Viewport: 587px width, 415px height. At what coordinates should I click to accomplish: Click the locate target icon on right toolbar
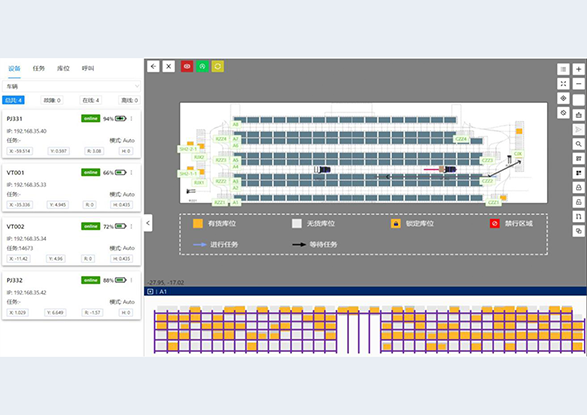(563, 98)
